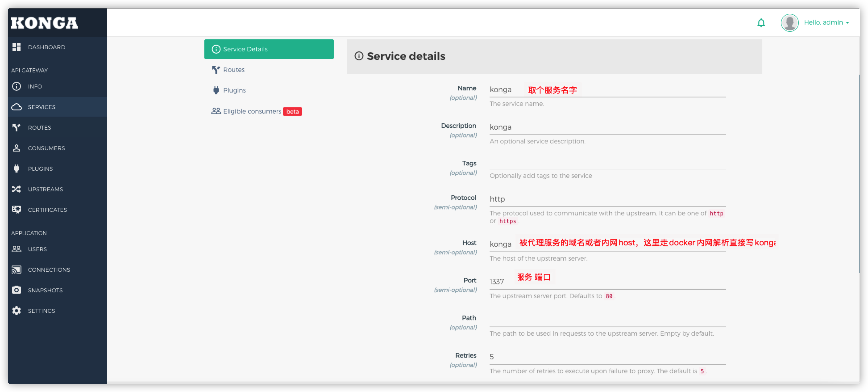Viewport: 868px width, 392px height.
Task: Select the Info icon under API Gateway
Action: (17, 86)
